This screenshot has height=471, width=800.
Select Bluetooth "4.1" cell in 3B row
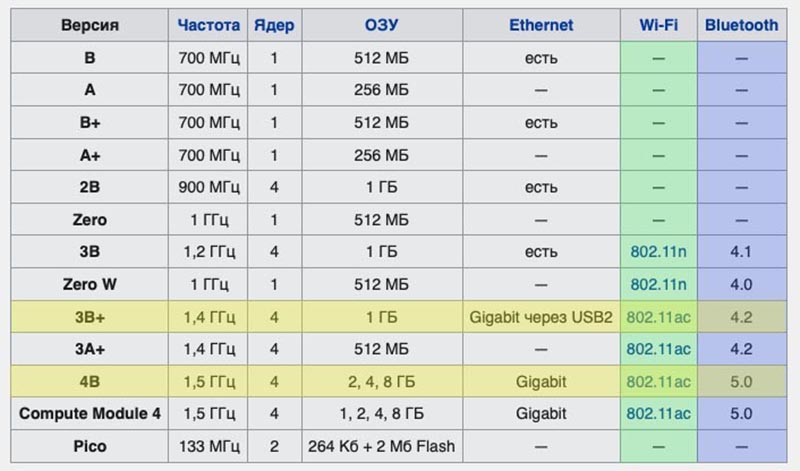pyautogui.click(x=741, y=252)
